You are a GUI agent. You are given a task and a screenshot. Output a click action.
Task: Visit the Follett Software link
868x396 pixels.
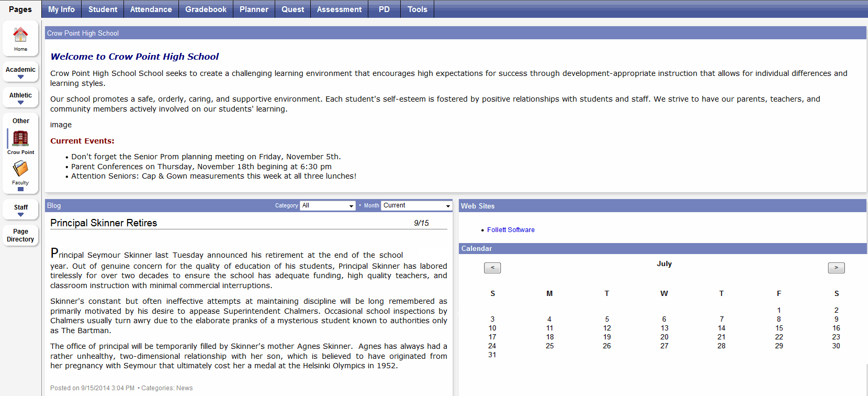pos(511,230)
